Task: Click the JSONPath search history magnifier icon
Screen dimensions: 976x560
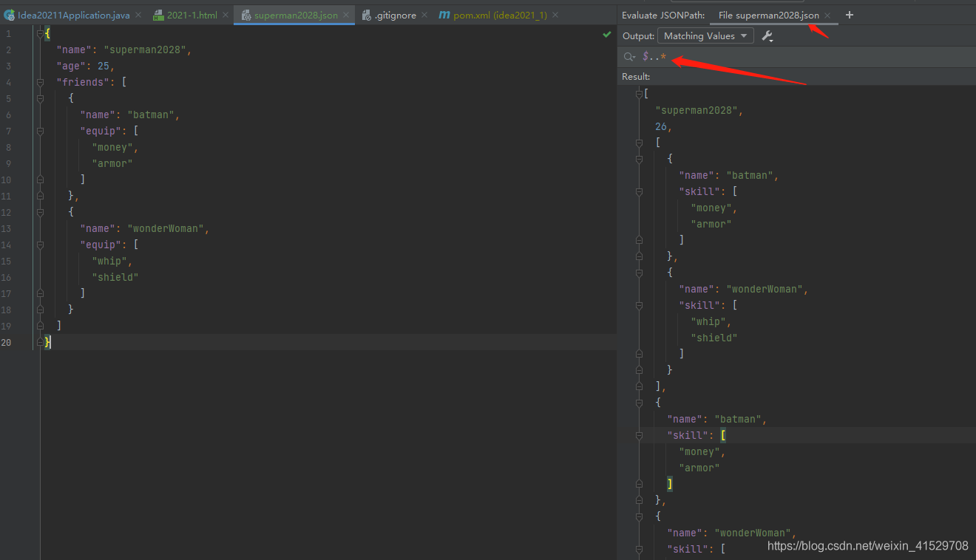Action: [x=629, y=57]
